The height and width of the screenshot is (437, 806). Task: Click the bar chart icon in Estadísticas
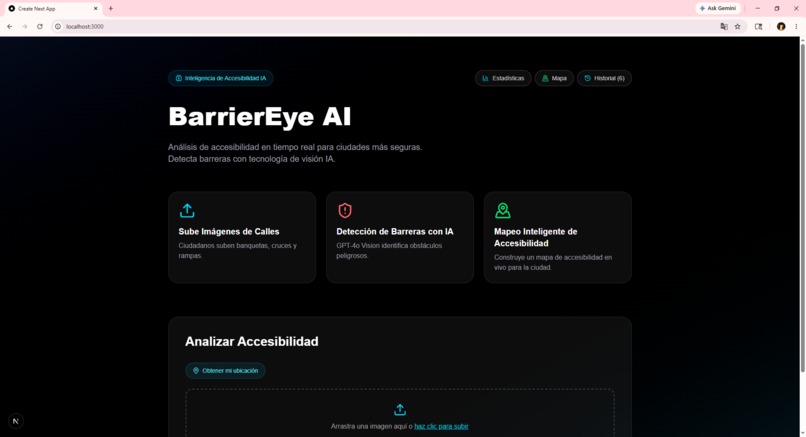[x=485, y=78]
